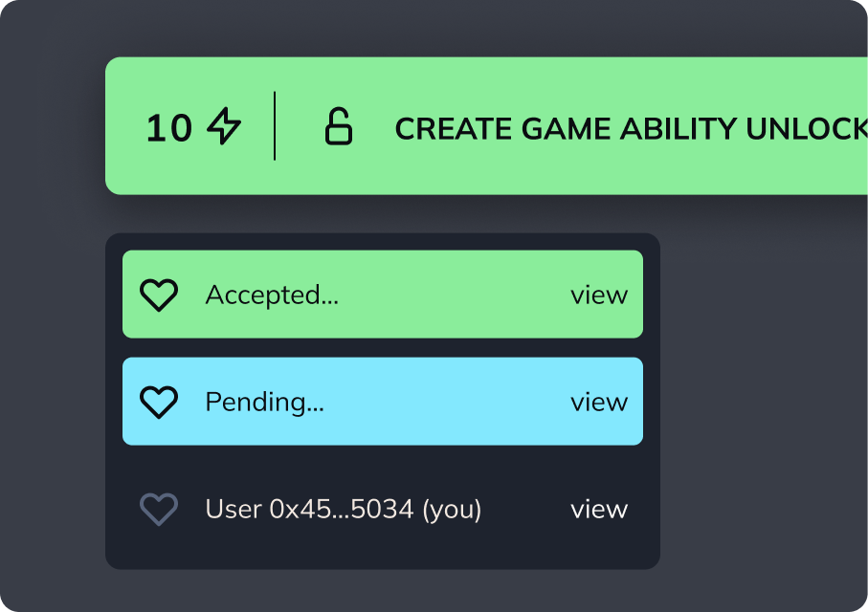Expand the Accepted entry details
This screenshot has height=612, width=868.
pyautogui.click(x=601, y=295)
